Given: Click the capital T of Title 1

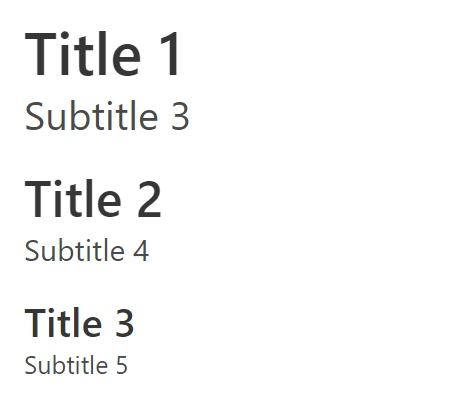Looking at the screenshot, I should pyautogui.click(x=40, y=55).
